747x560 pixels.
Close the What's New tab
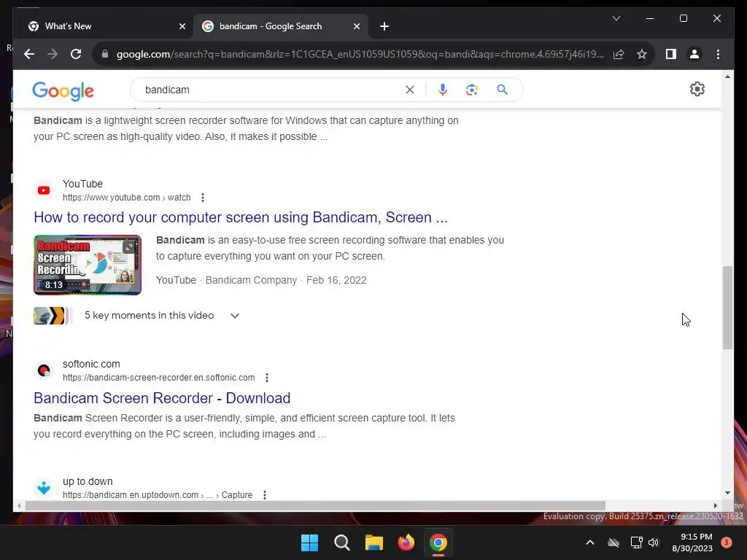[182, 26]
